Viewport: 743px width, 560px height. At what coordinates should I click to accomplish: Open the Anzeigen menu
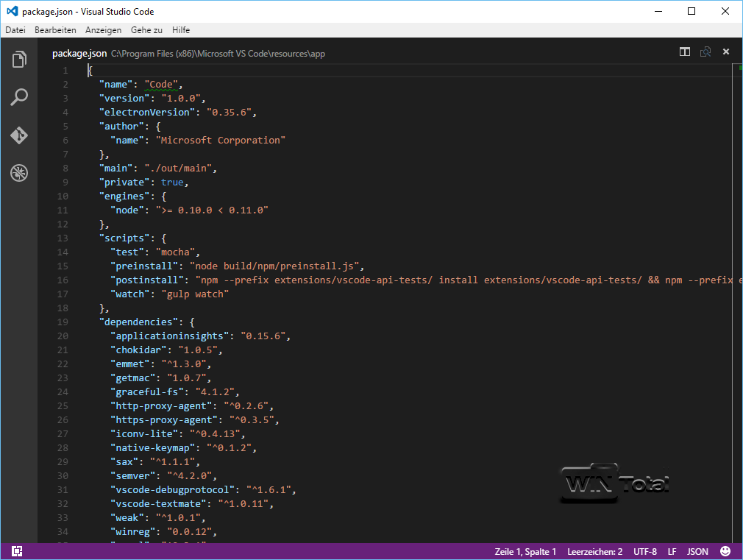pos(103,30)
